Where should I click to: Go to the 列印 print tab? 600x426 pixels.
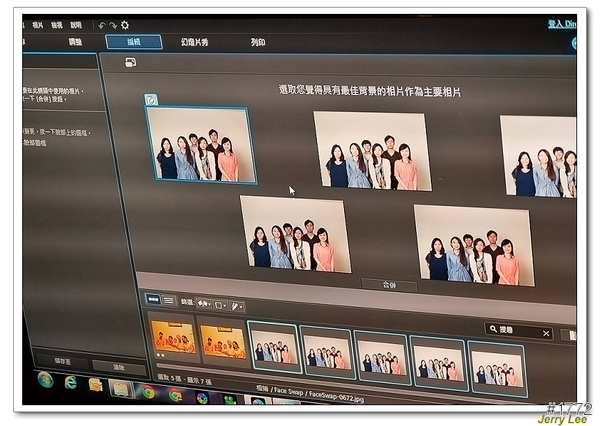[258, 43]
